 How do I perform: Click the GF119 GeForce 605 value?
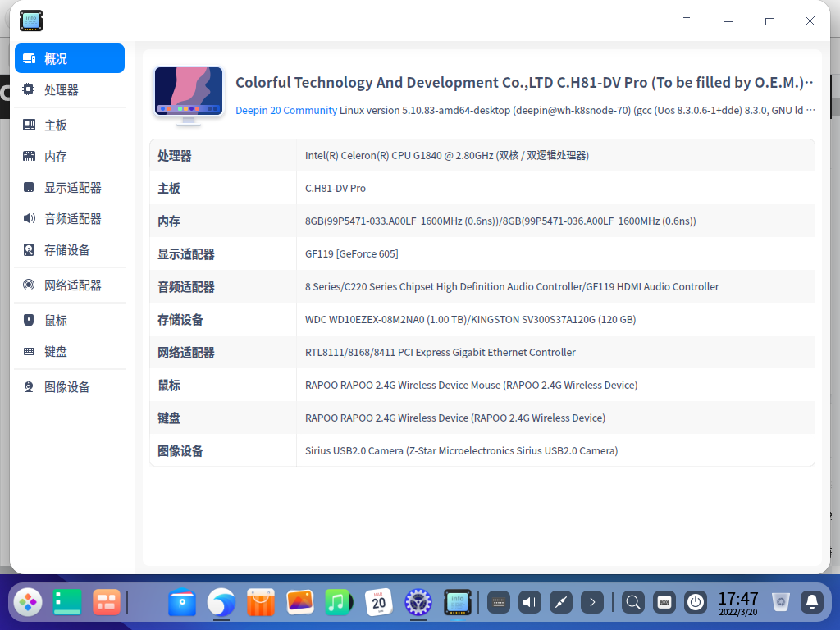[x=351, y=254]
